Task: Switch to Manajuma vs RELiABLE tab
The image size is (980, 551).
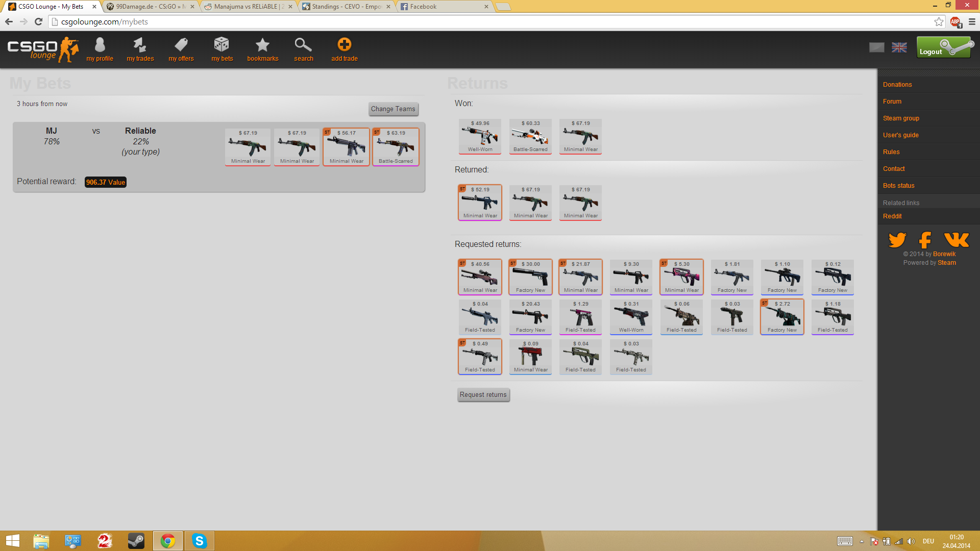Action: (248, 7)
